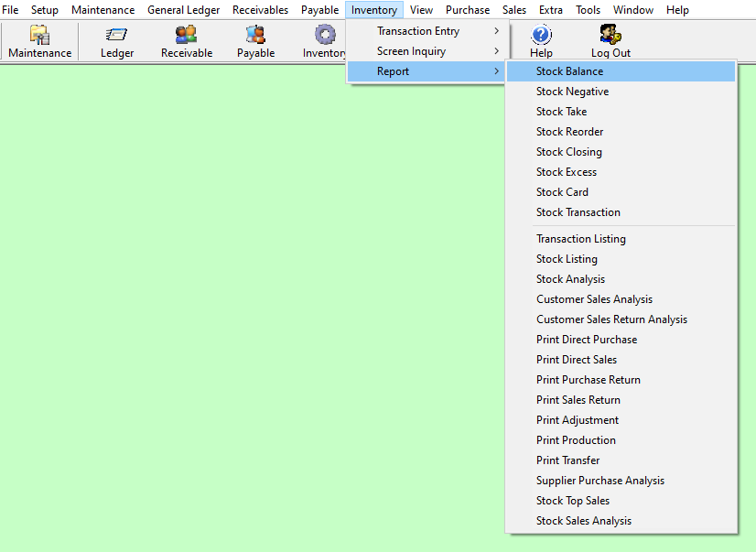Select the Stock Top Sales report

(621, 501)
